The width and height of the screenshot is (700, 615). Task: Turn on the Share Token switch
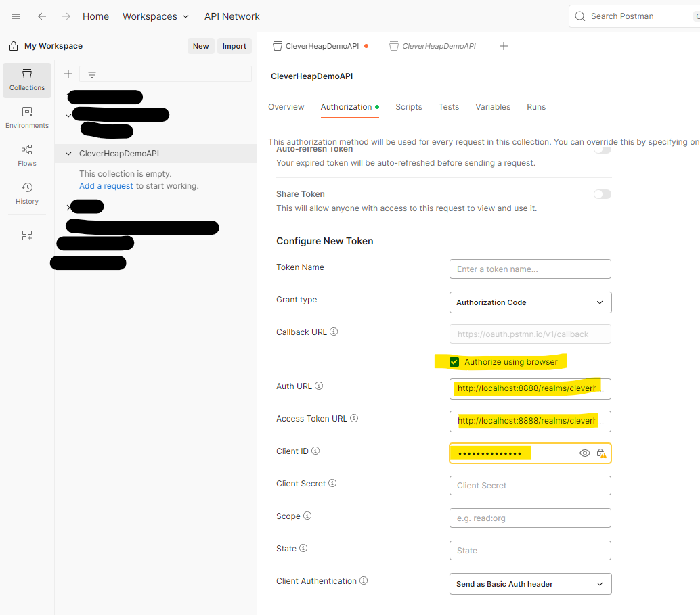coord(602,194)
